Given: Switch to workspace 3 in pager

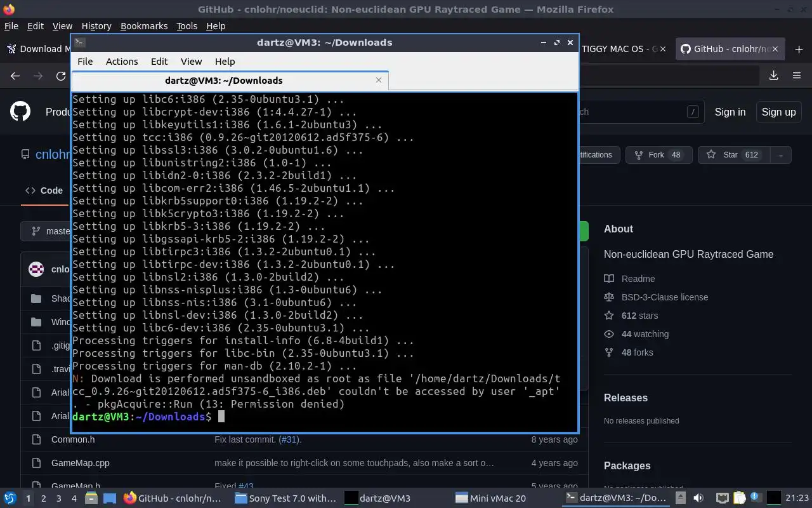Looking at the screenshot, I should click(58, 498).
